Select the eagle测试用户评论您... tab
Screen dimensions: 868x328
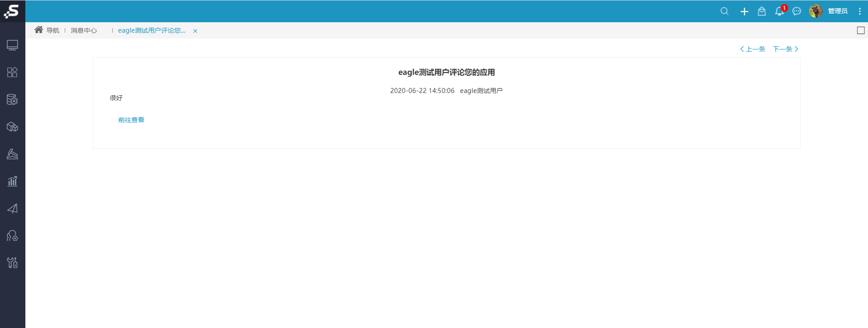(152, 30)
